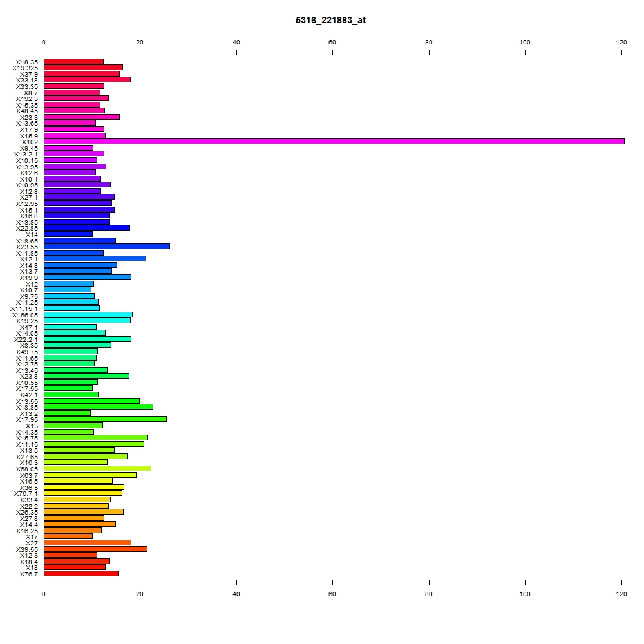
Task: Select the row label X23.55
Action: [27, 247]
